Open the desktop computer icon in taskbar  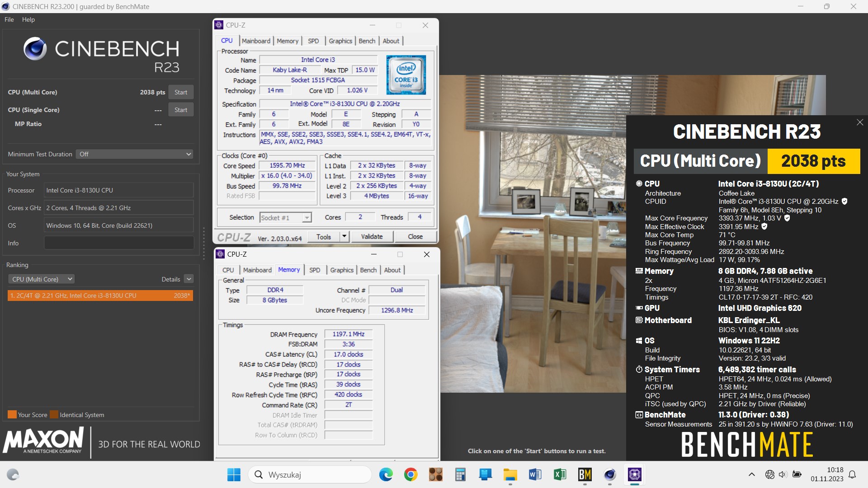point(485,474)
